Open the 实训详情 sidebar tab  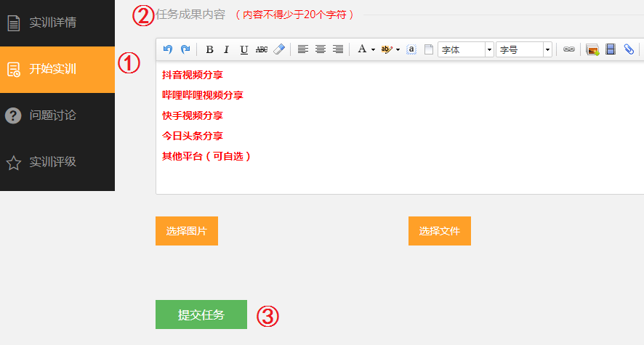pyautogui.click(x=57, y=23)
